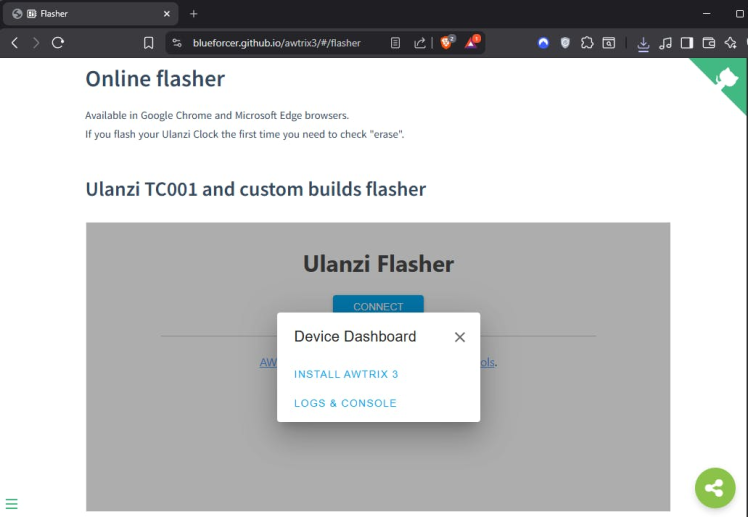Screen dimensions: 748x517
Task: Click the browser forward arrow
Action: (36, 43)
